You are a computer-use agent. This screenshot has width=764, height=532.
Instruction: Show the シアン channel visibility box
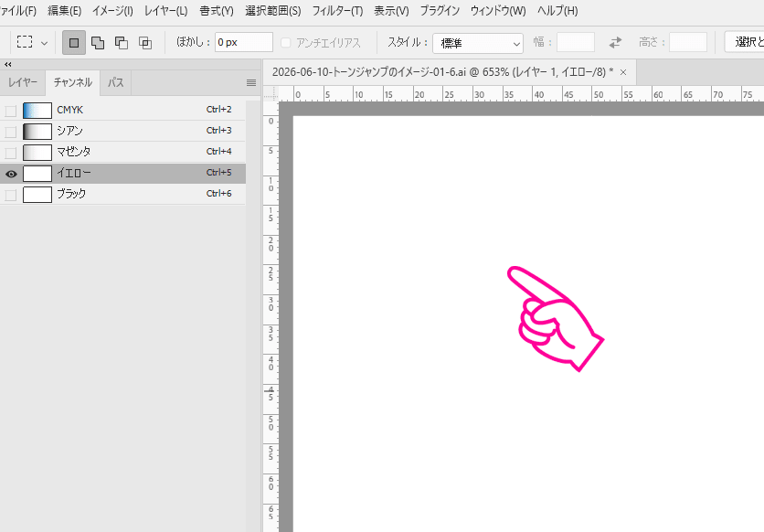coord(11,132)
